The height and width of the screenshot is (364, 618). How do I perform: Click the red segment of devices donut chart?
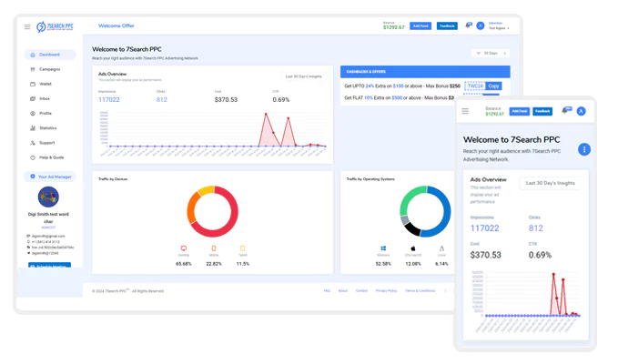tap(232, 220)
